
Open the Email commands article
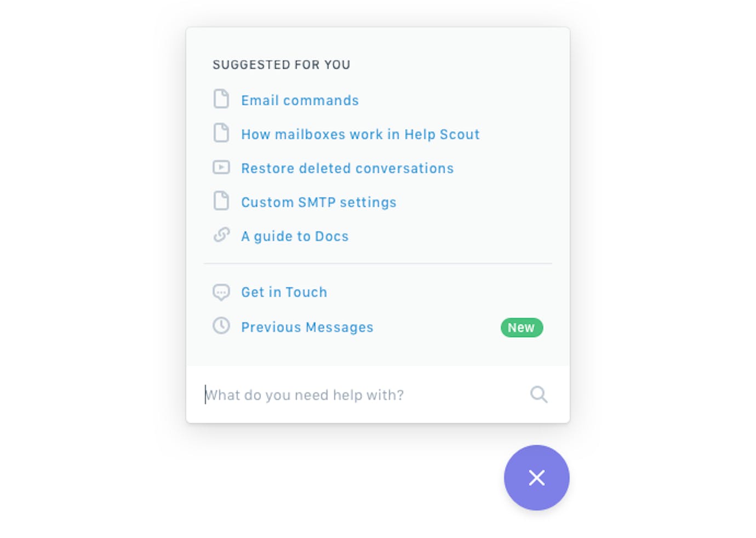point(300,100)
